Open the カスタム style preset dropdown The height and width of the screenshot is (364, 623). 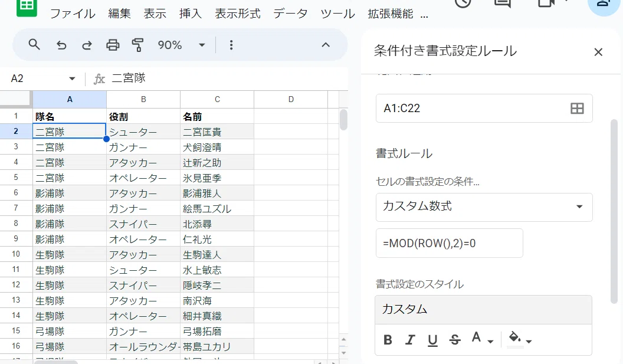tap(483, 310)
